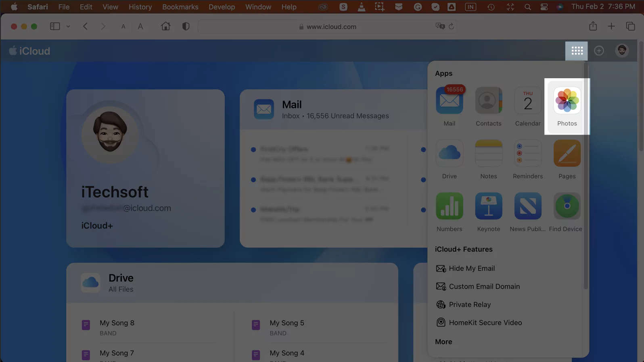Click the iTechsoft profile card
The width and height of the screenshot is (644, 362).
point(145,169)
